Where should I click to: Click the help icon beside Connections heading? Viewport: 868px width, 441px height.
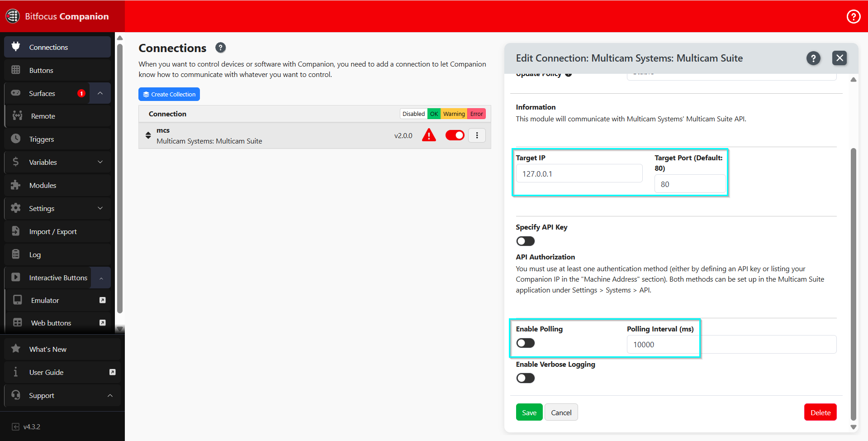pyautogui.click(x=221, y=48)
